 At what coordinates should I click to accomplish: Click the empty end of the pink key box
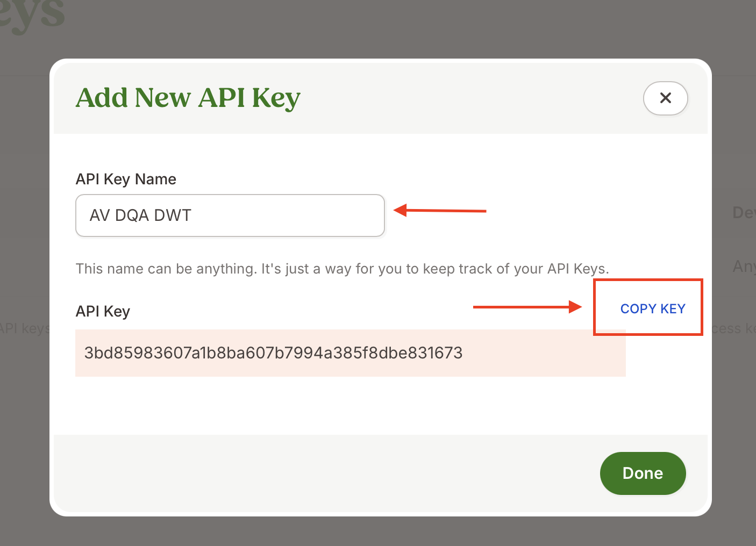coord(543,353)
